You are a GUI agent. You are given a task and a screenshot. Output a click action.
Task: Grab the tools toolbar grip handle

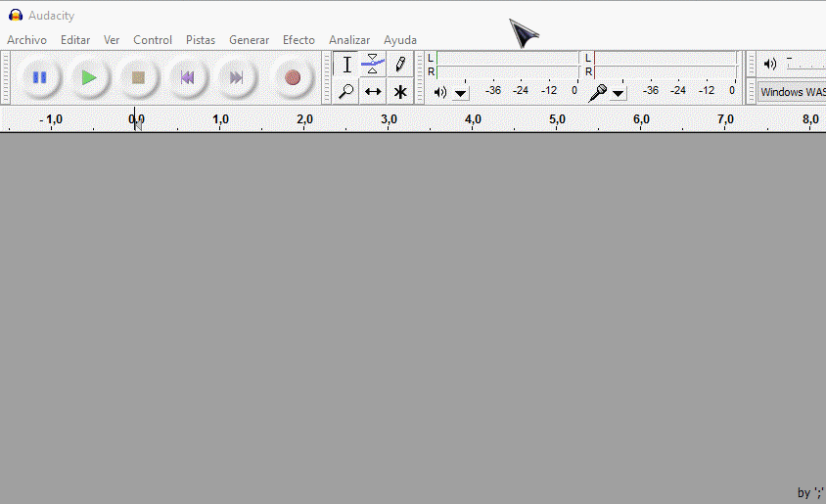tap(327, 78)
